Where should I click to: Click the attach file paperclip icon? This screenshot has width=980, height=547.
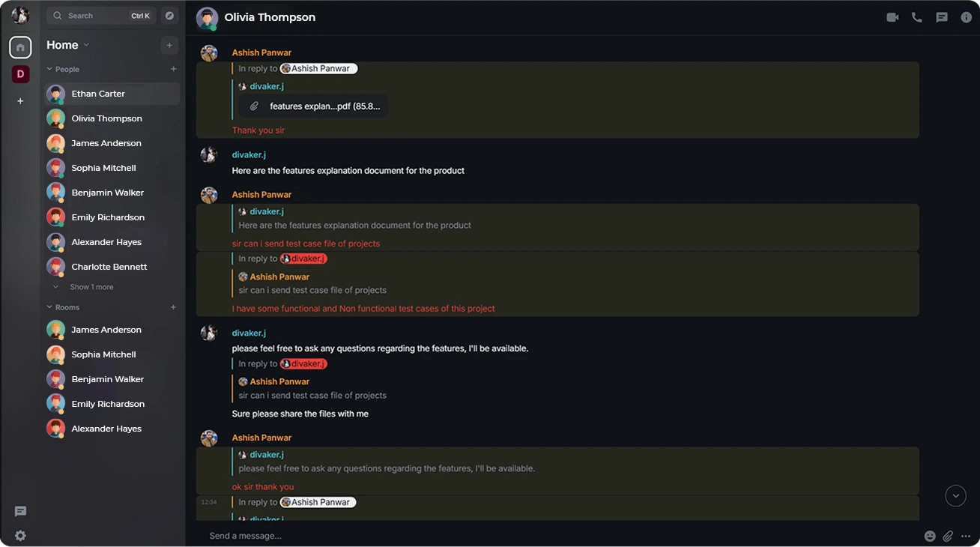pos(948,536)
